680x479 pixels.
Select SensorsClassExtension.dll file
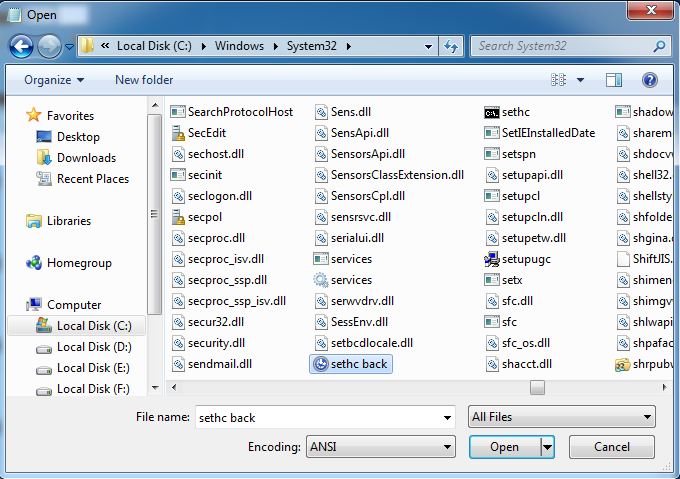(389, 175)
